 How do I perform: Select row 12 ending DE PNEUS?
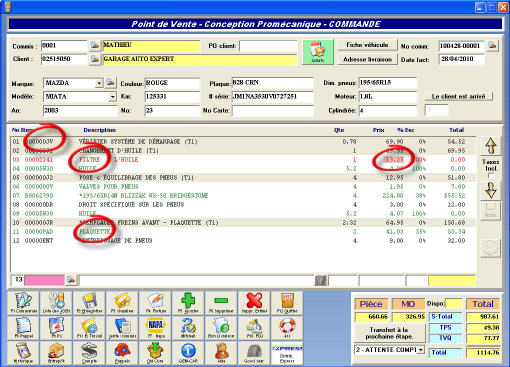[243, 241]
